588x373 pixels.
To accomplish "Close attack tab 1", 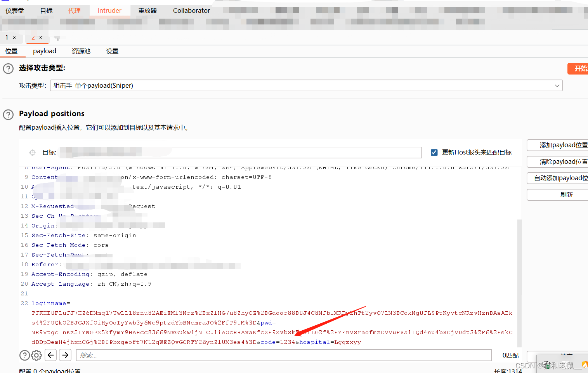I will point(14,38).
